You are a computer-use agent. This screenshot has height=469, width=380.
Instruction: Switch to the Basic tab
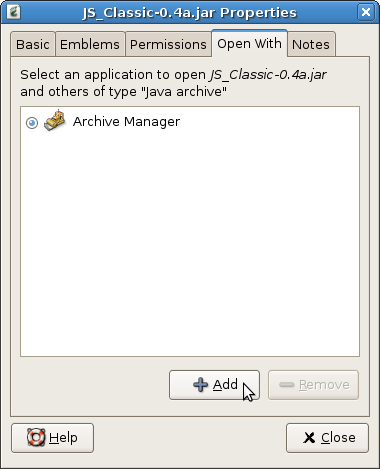point(33,44)
